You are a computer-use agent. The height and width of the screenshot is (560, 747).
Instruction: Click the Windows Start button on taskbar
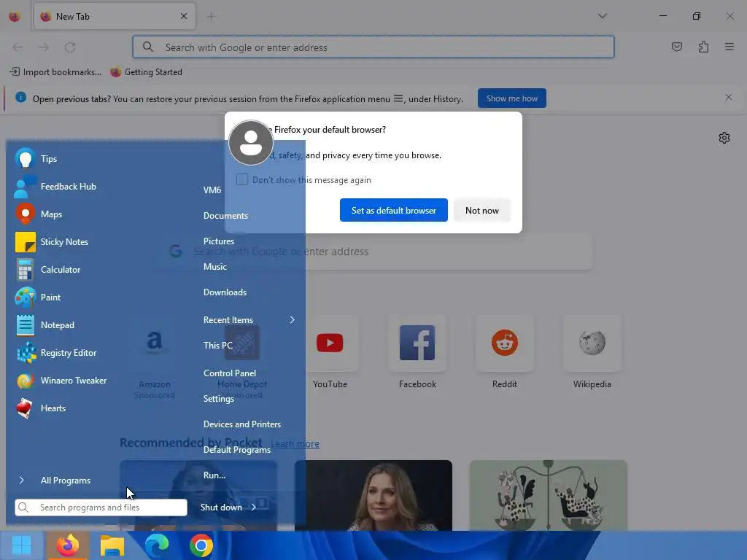(21, 545)
